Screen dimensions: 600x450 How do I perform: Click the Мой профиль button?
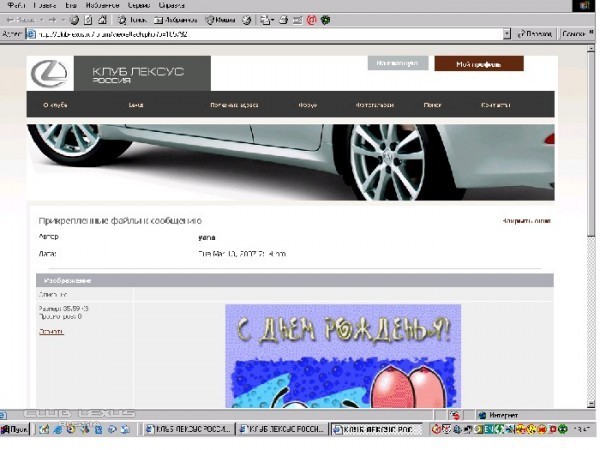(x=478, y=64)
